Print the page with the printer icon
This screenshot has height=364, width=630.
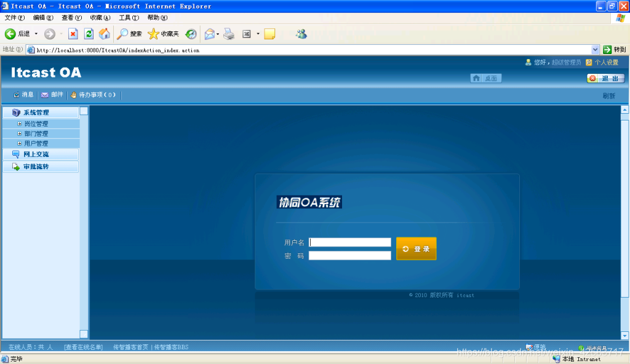coord(229,34)
